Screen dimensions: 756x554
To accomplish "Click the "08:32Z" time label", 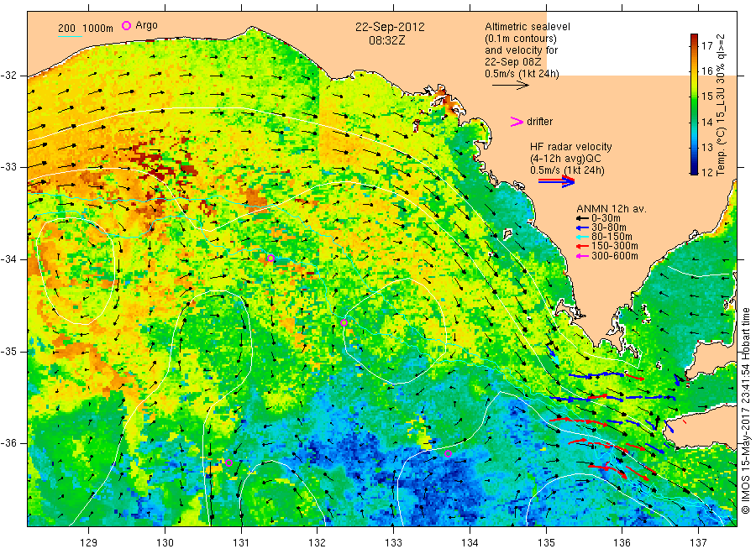I will (x=387, y=40).
